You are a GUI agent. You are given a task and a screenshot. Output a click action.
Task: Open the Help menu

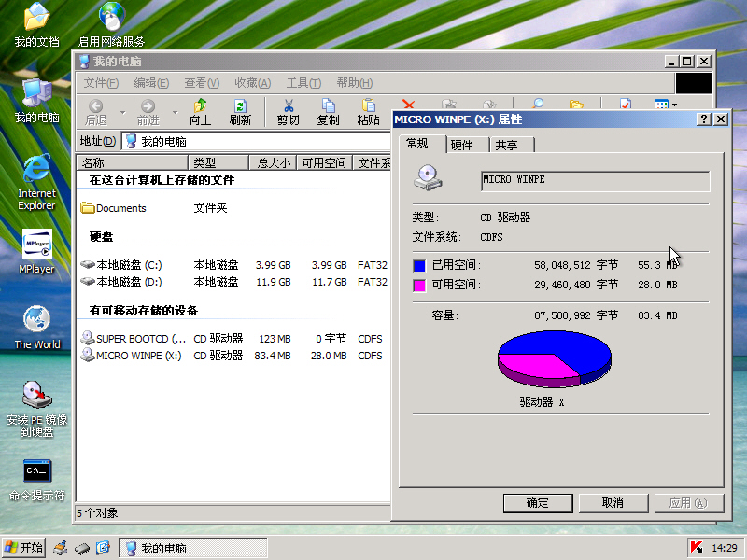click(x=355, y=83)
